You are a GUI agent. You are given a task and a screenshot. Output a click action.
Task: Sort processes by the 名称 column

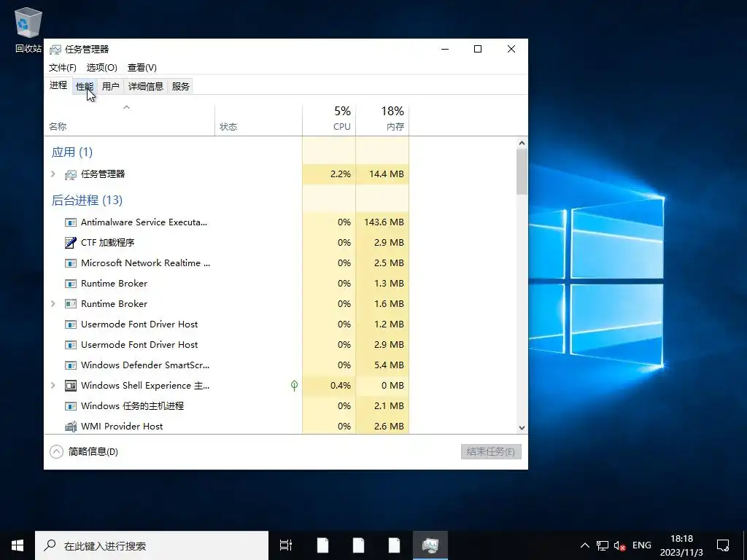coord(129,120)
